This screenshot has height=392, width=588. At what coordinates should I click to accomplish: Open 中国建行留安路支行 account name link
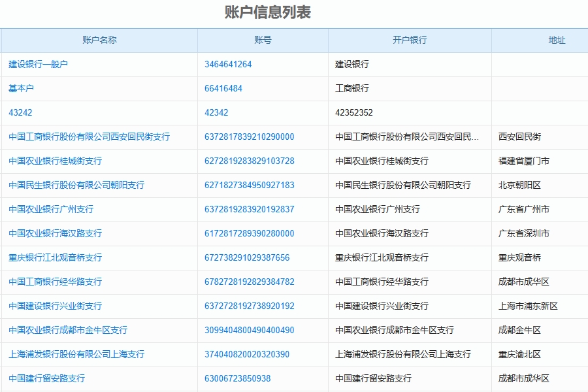click(x=47, y=378)
